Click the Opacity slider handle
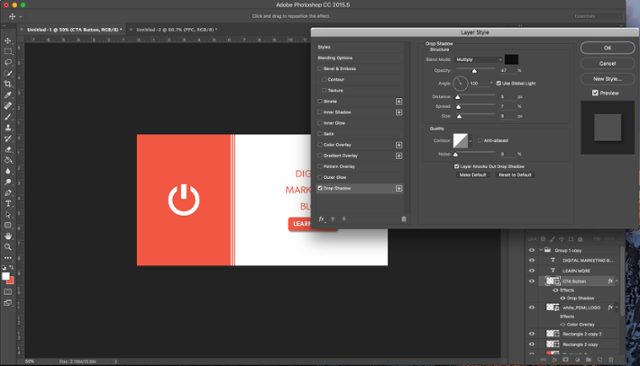The image size is (640, 366). pos(474,71)
